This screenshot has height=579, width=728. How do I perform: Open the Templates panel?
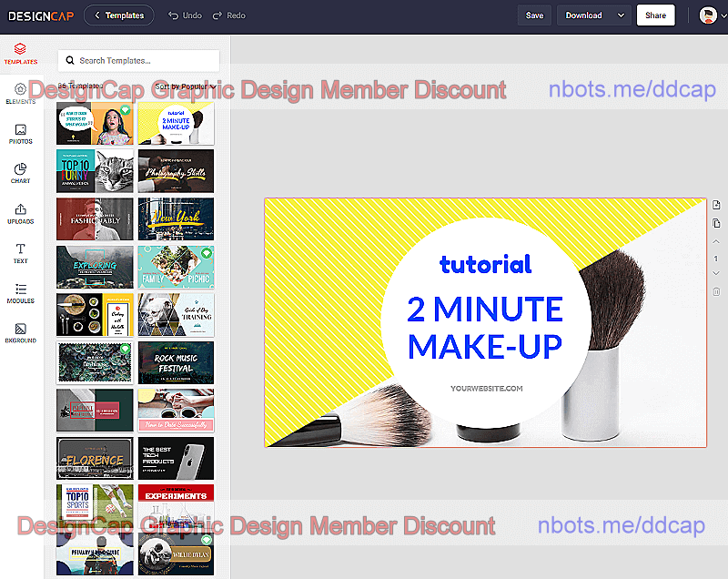(x=20, y=53)
